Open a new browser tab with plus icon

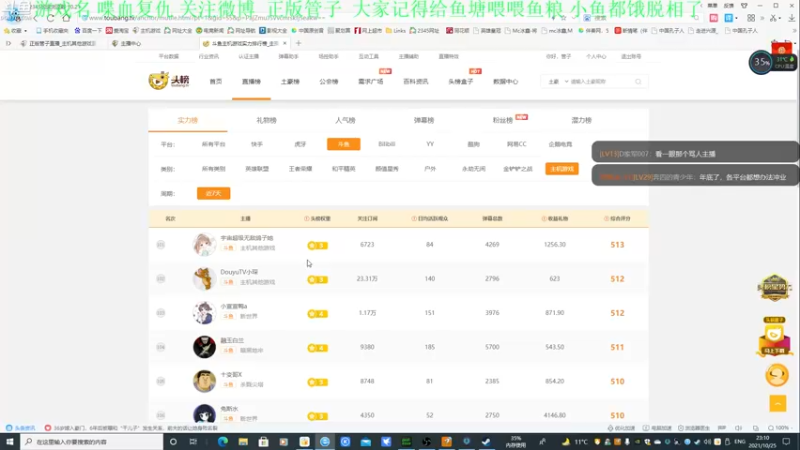point(298,43)
